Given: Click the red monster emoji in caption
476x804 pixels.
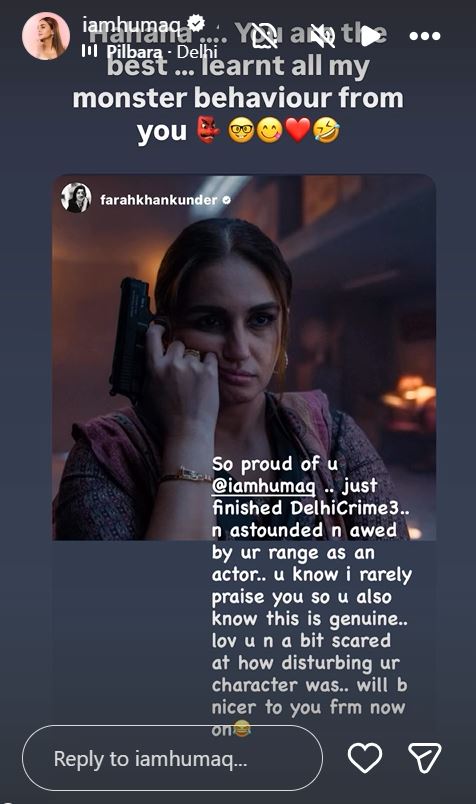Looking at the screenshot, I should coord(208,131).
